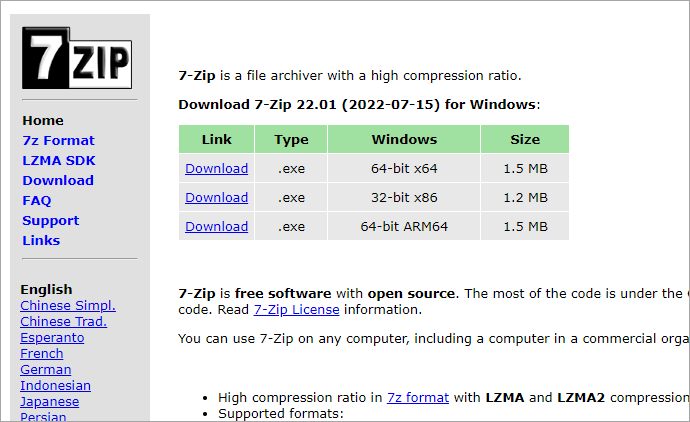The image size is (690, 422).
Task: Click the 7-Zip logo image
Action: coord(78,60)
